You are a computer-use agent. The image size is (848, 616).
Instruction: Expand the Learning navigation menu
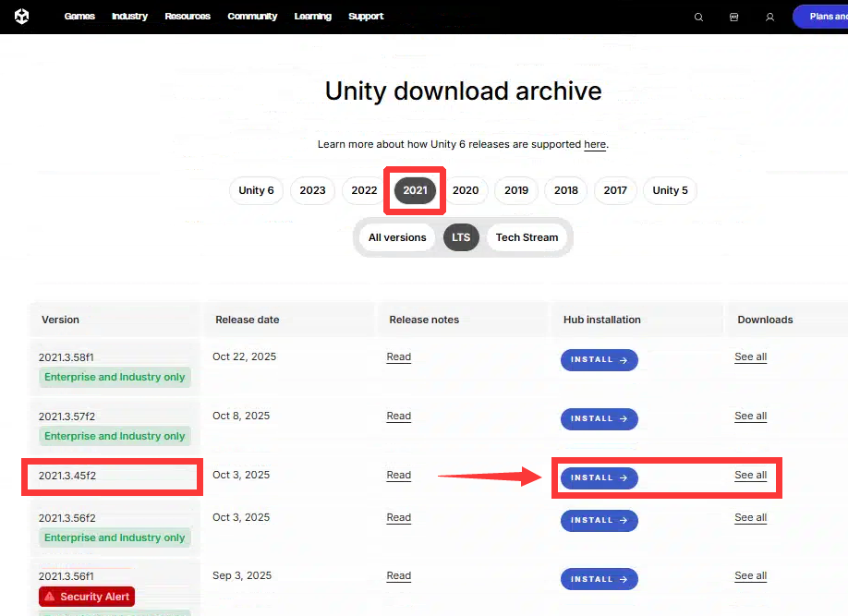313,17
